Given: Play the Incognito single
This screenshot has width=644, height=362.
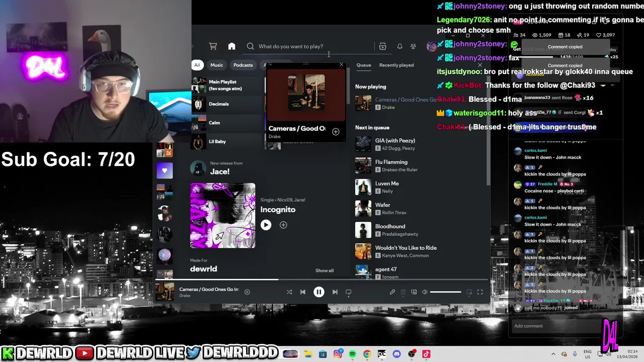Looking at the screenshot, I should [266, 225].
